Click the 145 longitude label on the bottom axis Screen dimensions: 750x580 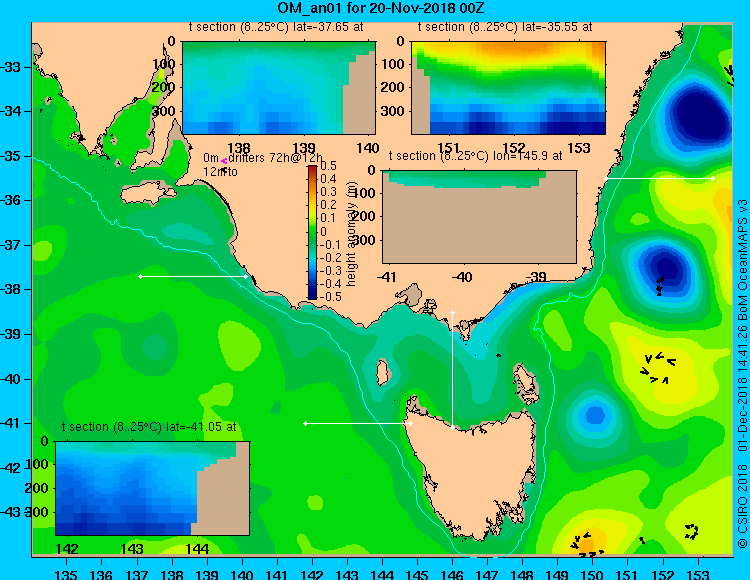(417, 575)
